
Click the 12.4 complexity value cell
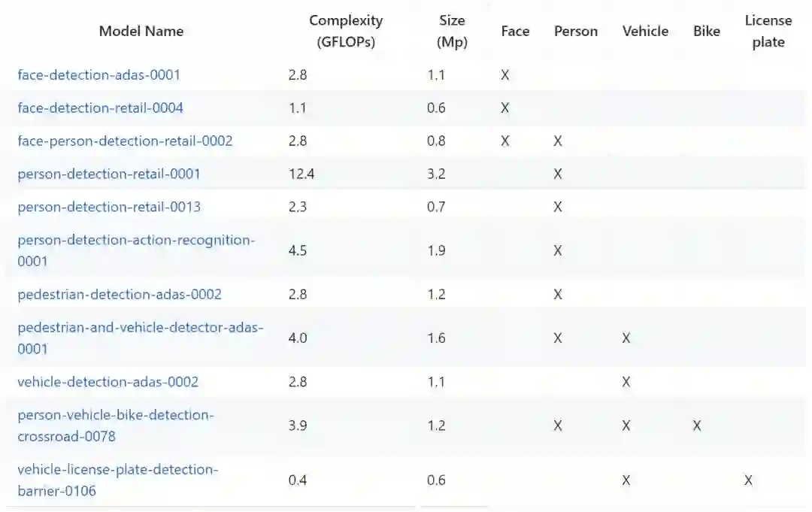[301, 174]
